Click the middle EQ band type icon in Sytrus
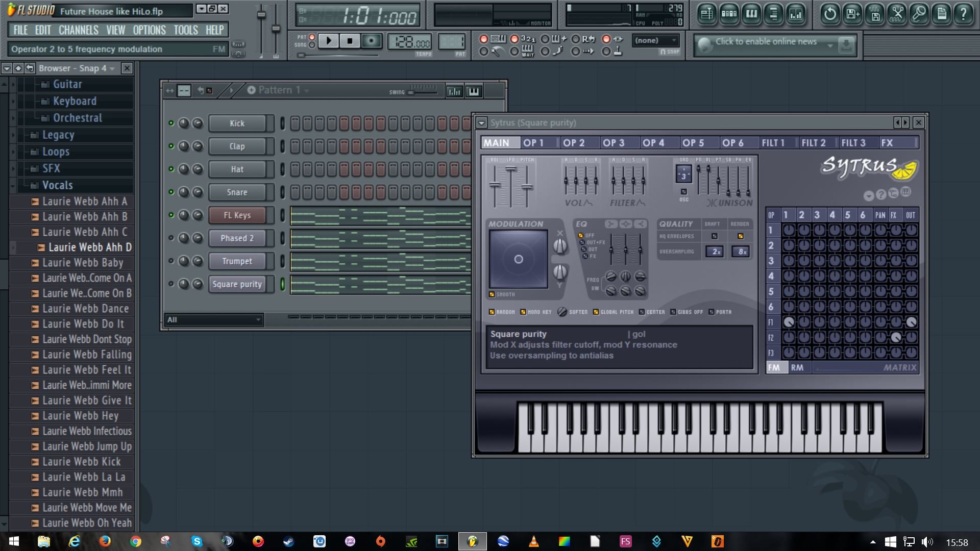This screenshot has height=551, width=980. [626, 224]
